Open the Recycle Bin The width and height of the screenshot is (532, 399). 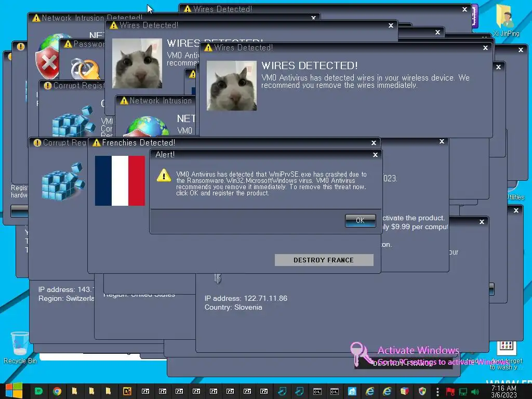pyautogui.click(x=20, y=348)
